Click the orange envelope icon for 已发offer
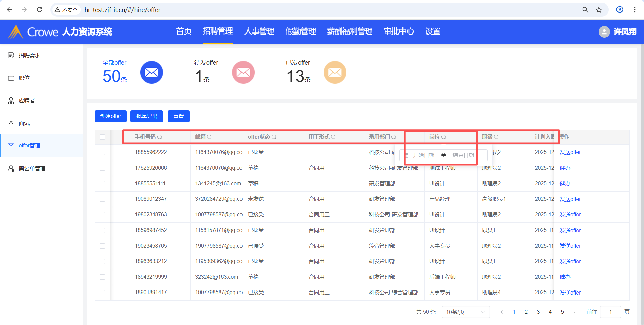The height and width of the screenshot is (325, 644). click(x=335, y=72)
